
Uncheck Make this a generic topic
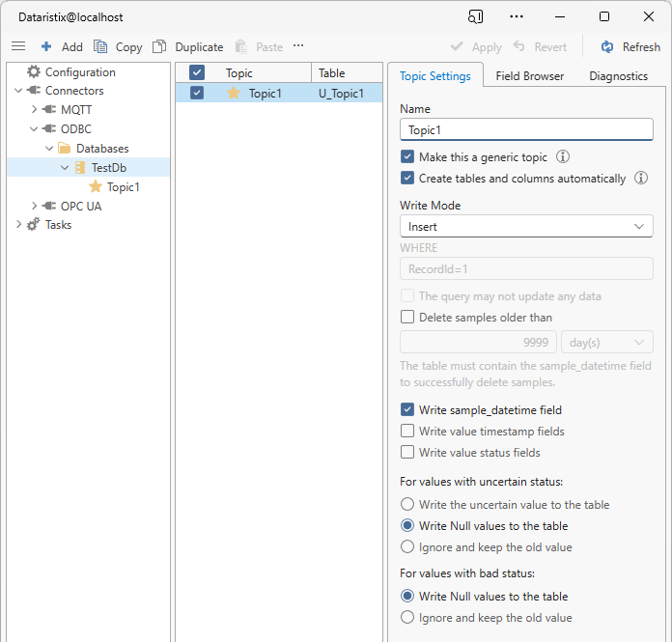407,157
